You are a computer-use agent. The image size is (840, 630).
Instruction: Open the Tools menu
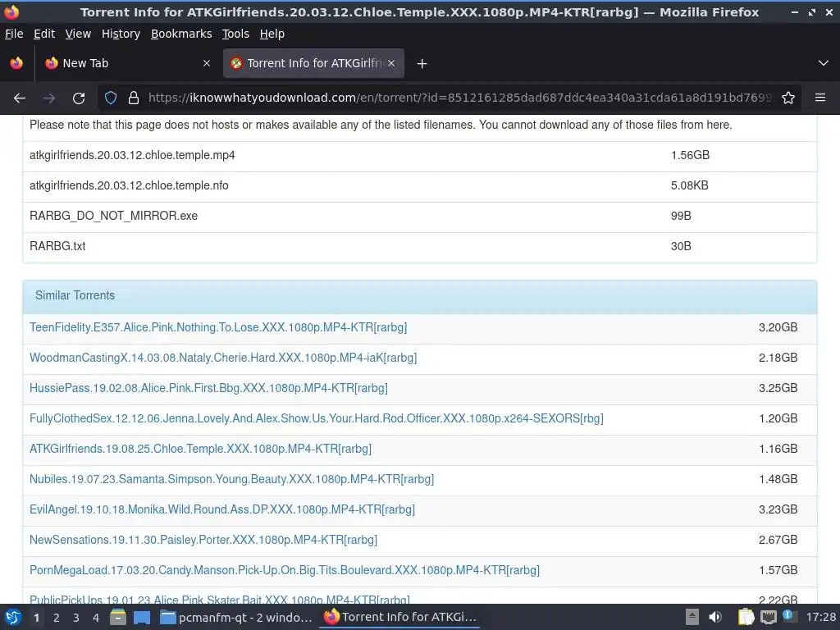pyautogui.click(x=235, y=34)
